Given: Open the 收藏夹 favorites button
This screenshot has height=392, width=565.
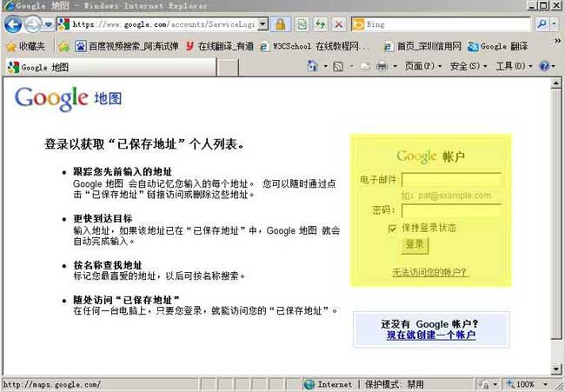Looking at the screenshot, I should click(26, 46).
